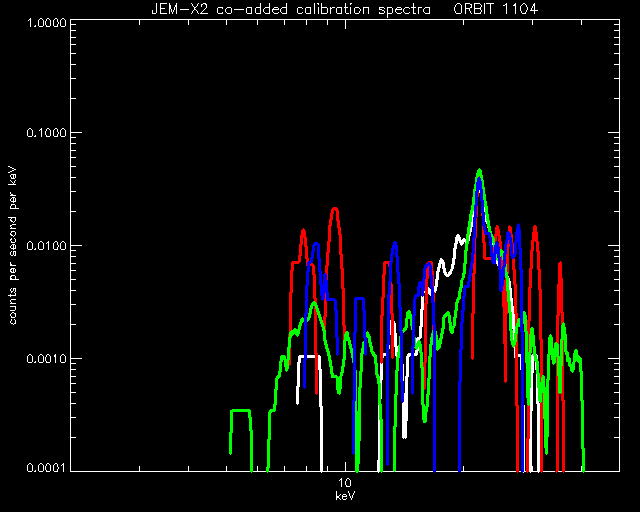Click the blue double peak right of main peak
The image size is (640, 512).
(513, 231)
